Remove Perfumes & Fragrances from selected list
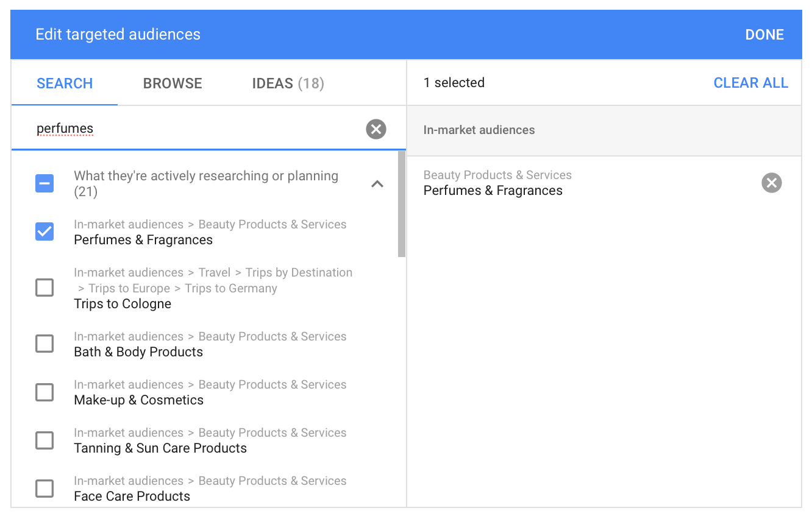 pyautogui.click(x=772, y=183)
